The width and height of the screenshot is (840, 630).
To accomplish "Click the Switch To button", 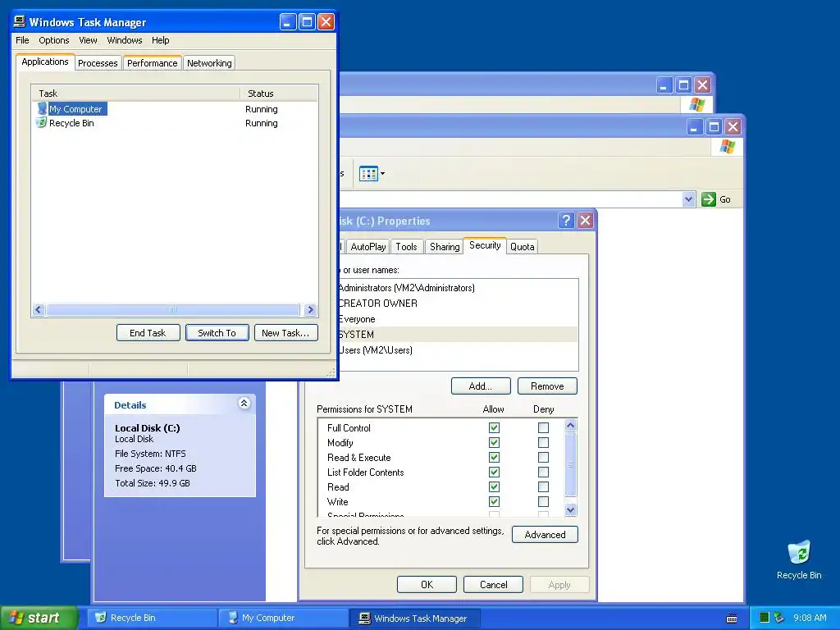I will [217, 333].
